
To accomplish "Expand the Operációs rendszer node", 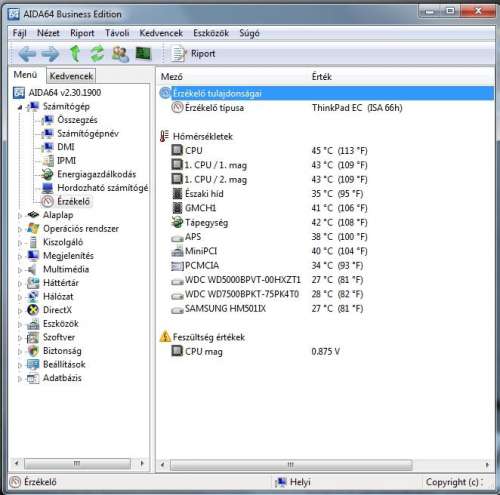I will pos(20,229).
